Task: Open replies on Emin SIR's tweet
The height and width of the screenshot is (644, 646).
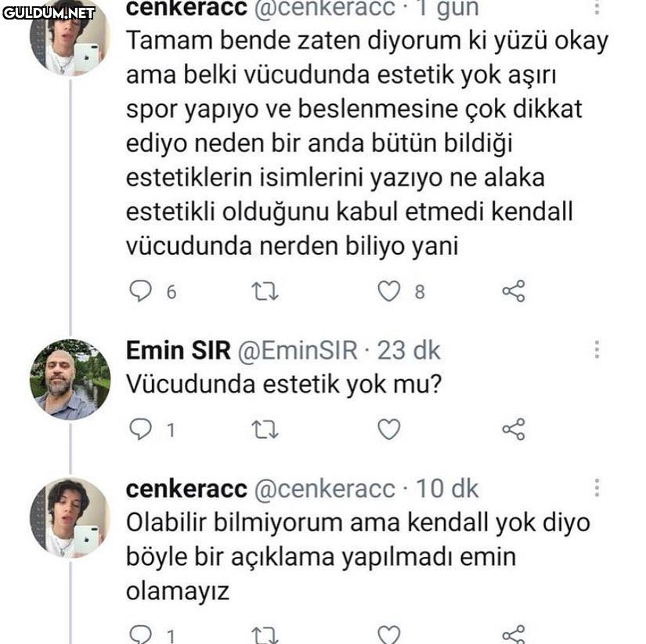Action: [141, 429]
